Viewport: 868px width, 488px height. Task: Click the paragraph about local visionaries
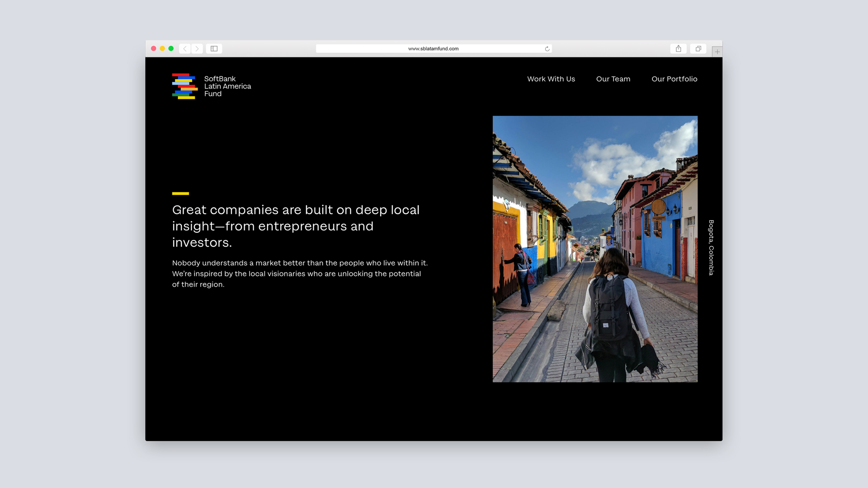(299, 273)
